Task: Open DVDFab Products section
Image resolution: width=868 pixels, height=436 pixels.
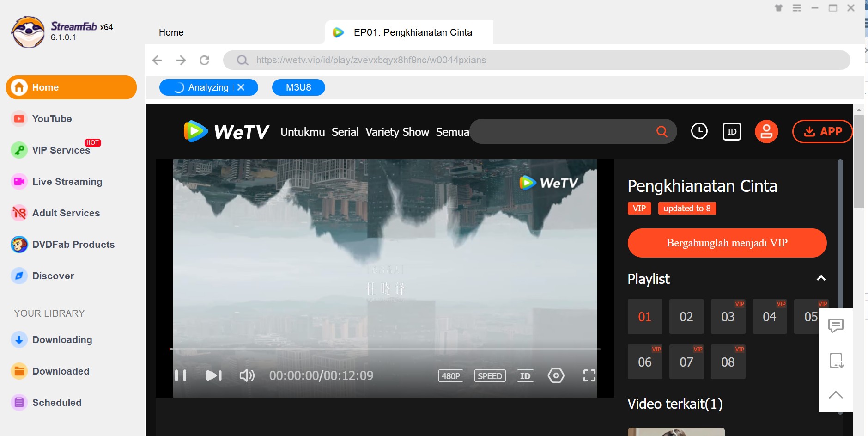Action: point(63,245)
